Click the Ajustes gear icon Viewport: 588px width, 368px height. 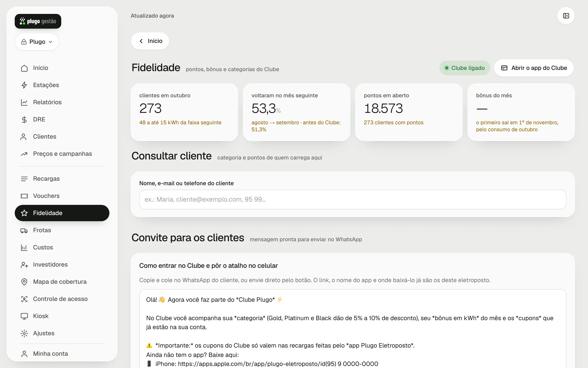[x=24, y=333]
